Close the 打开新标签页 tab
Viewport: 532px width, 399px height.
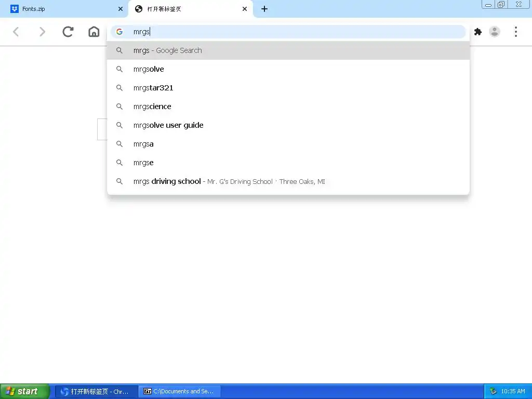(245, 9)
